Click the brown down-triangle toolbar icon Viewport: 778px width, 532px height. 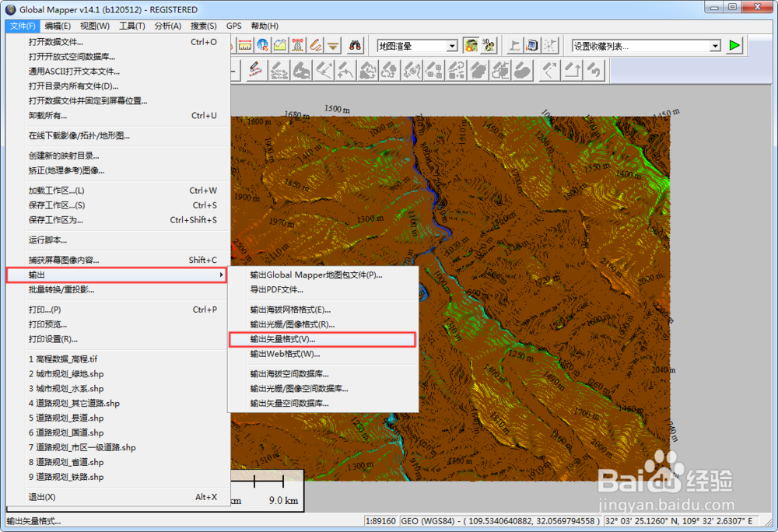pyautogui.click(x=333, y=46)
